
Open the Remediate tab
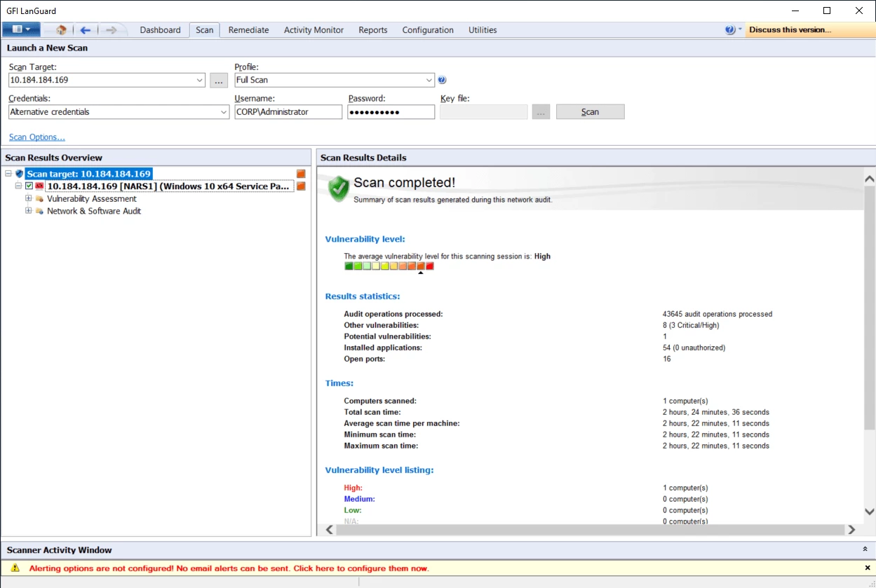pos(248,30)
